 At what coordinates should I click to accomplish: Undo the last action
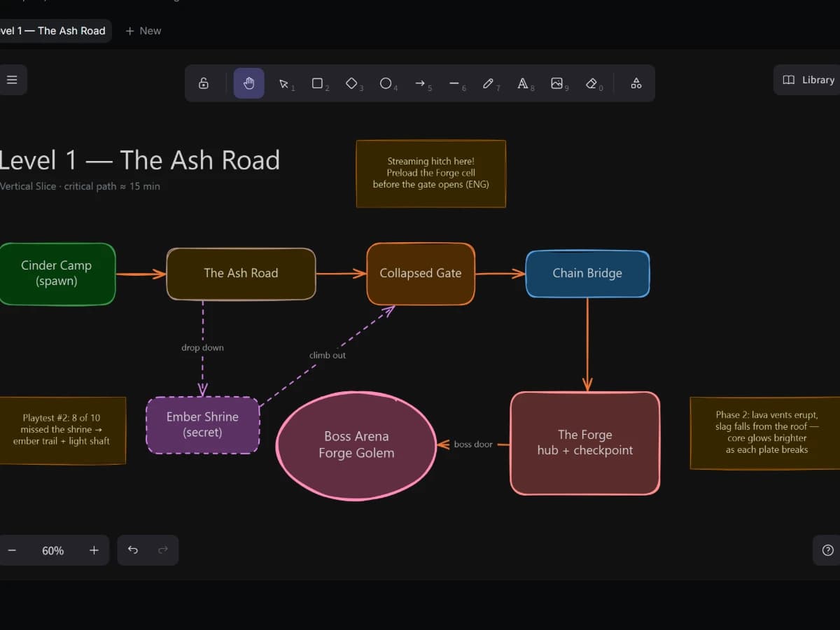coord(133,550)
